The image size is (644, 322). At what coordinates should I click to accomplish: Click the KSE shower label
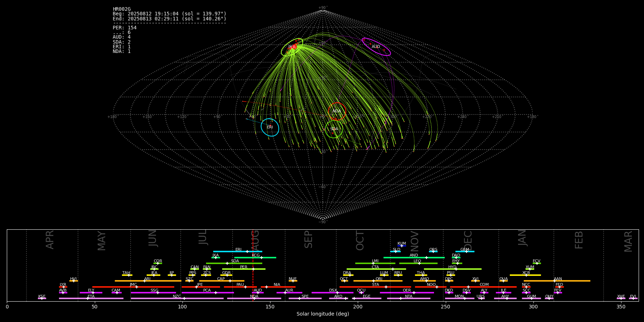pos(42,297)
